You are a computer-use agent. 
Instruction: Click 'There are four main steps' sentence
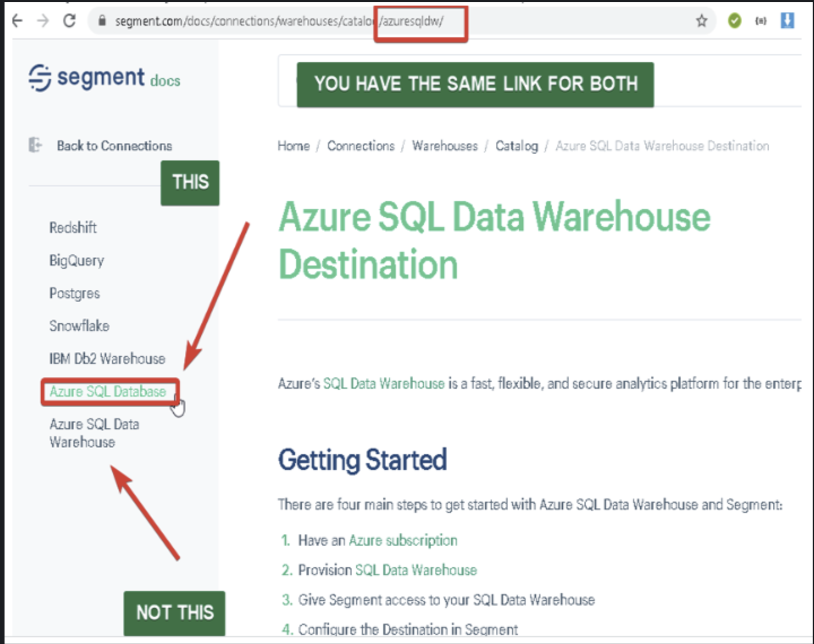pos(530,504)
